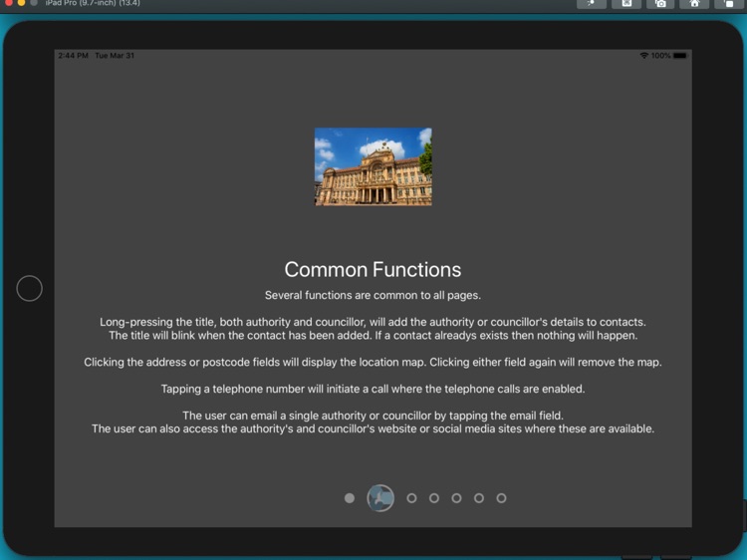Viewport: 747px width, 560px height.
Task: Tap the Wi-Fi icon in status bar
Action: [644, 55]
